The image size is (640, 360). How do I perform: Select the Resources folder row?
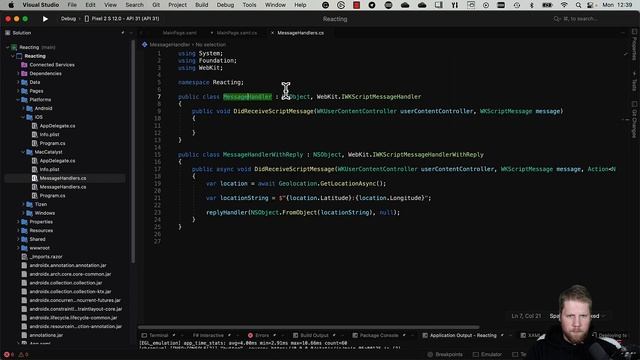[x=41, y=231]
